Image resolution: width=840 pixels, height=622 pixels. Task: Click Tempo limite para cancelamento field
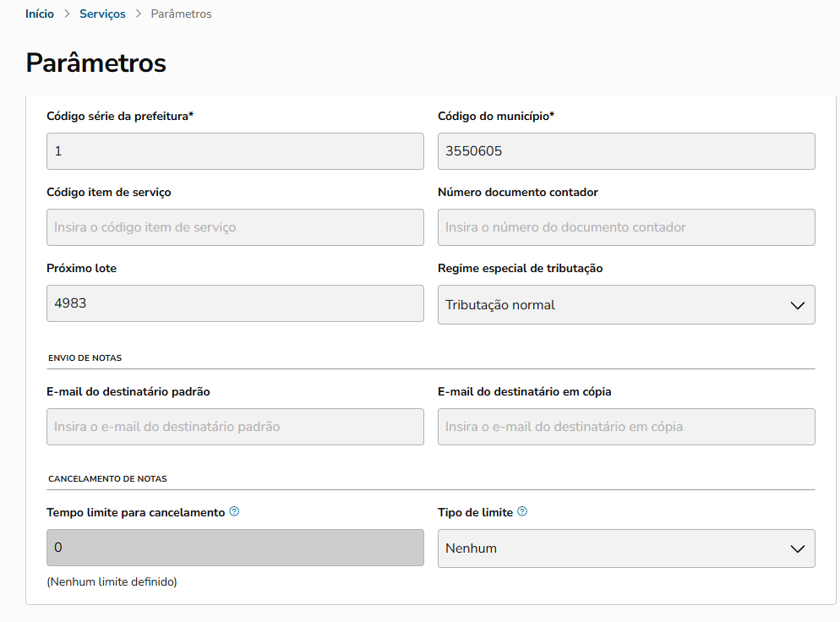[x=235, y=548]
